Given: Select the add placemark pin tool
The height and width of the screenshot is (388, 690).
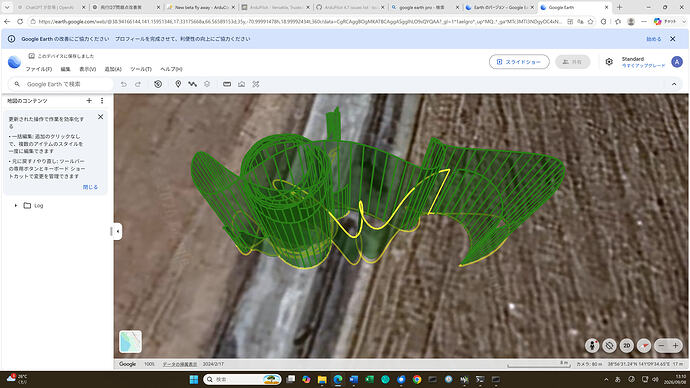Looking at the screenshot, I should coord(178,84).
